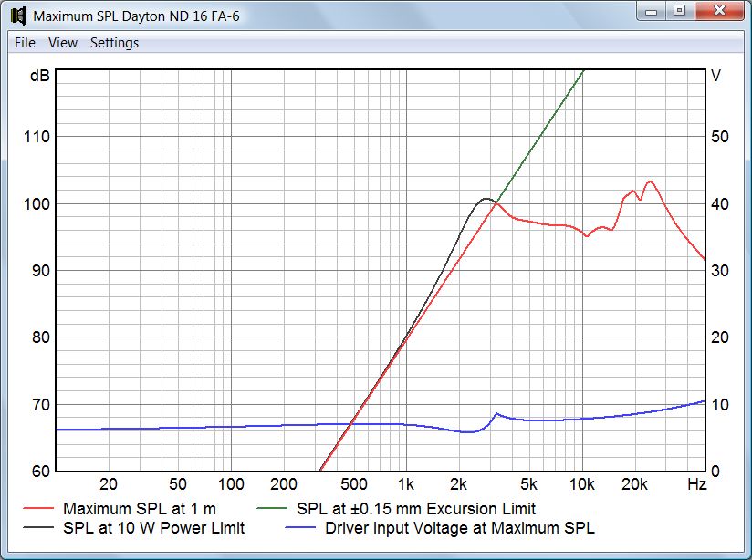Click the 100 dB axis value

[37, 204]
